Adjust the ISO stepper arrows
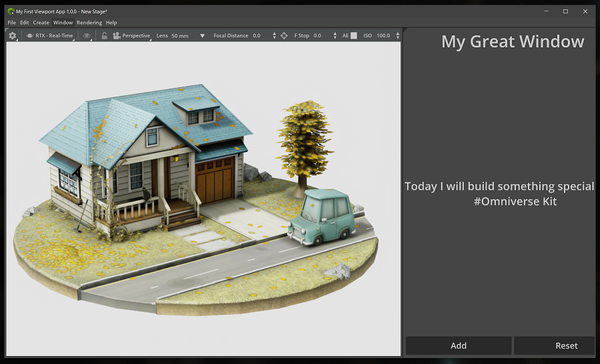This screenshot has height=364, width=600. click(398, 36)
